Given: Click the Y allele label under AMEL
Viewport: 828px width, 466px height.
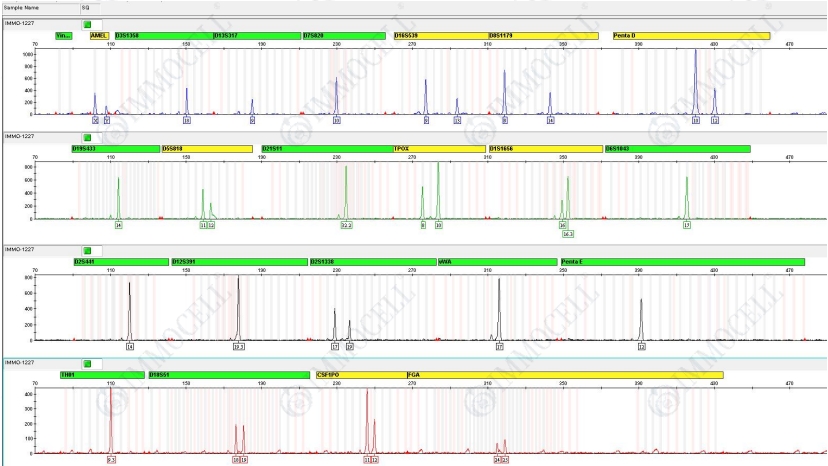Looking at the screenshot, I should [x=107, y=120].
